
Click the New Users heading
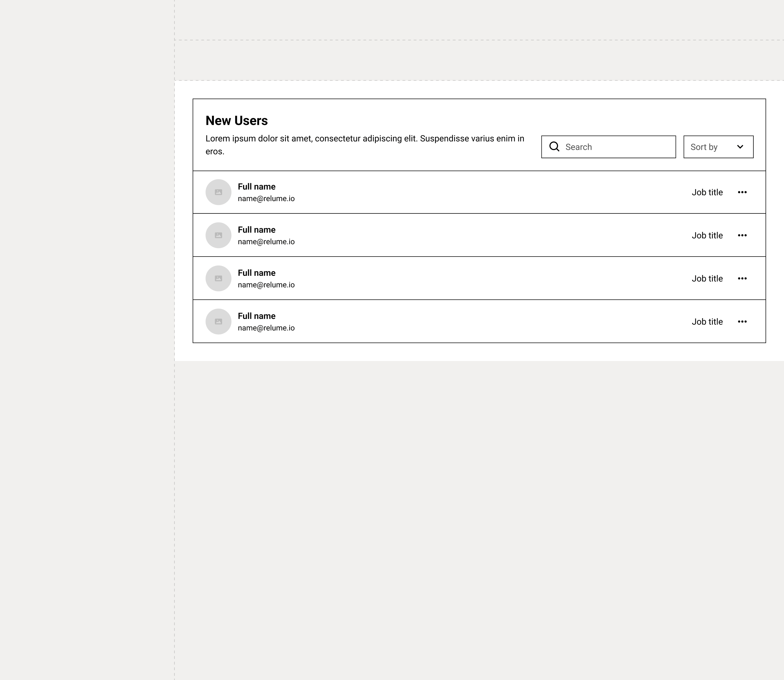point(237,121)
